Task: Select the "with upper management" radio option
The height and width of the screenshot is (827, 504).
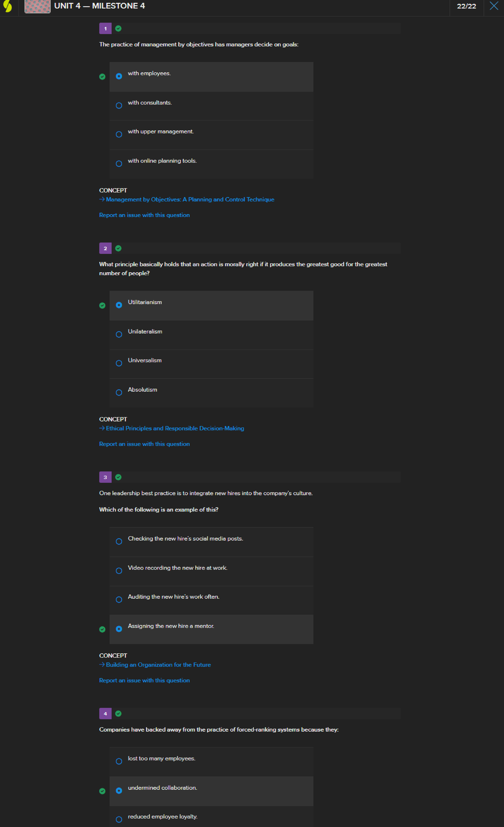Action: point(119,134)
